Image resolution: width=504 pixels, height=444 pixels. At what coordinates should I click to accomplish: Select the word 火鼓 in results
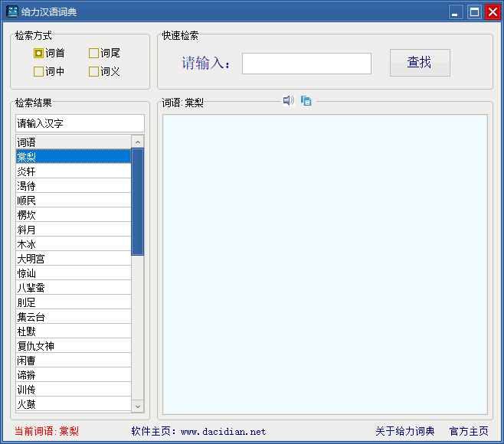[74, 404]
